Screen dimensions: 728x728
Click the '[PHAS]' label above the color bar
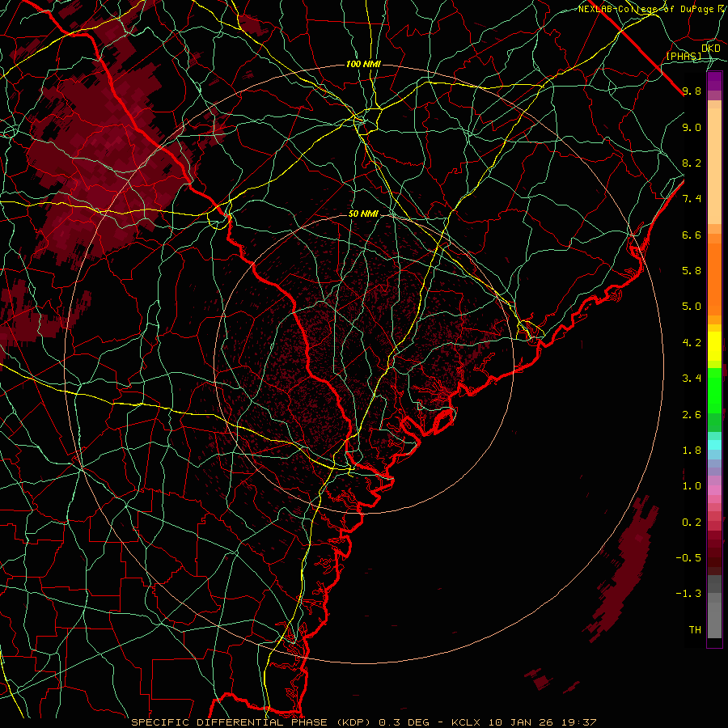[x=684, y=56]
